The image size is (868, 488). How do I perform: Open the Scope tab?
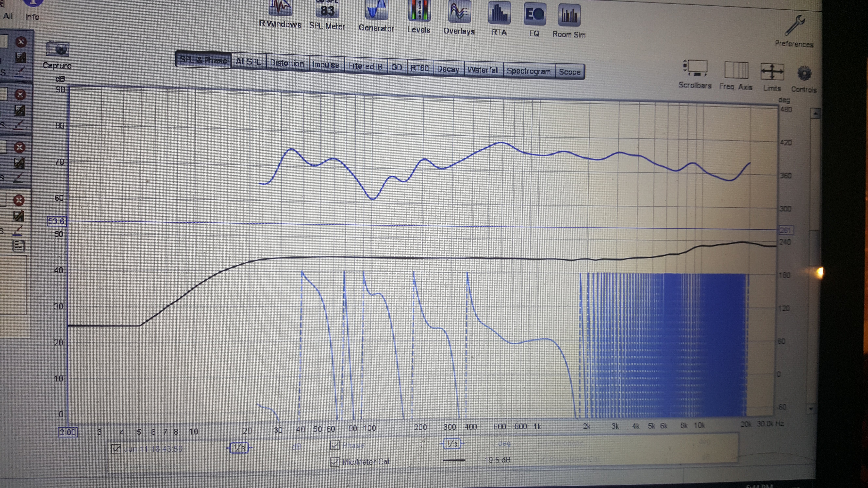(570, 72)
